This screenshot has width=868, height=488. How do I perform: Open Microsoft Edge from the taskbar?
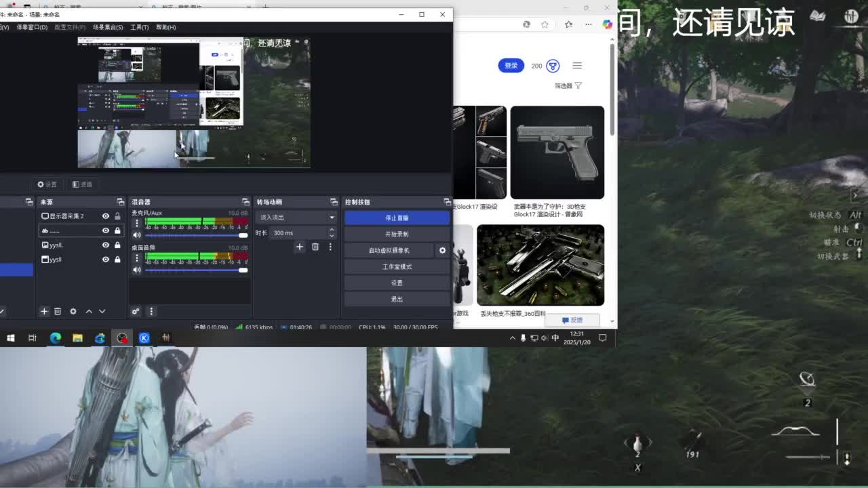55,338
